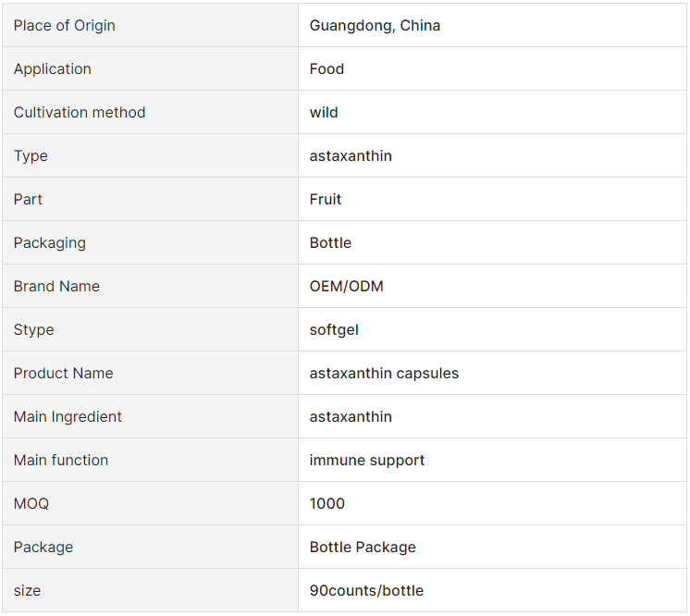Screen dimensions: 690x616
Task: Select the 1000 MOQ value
Action: click(327, 503)
